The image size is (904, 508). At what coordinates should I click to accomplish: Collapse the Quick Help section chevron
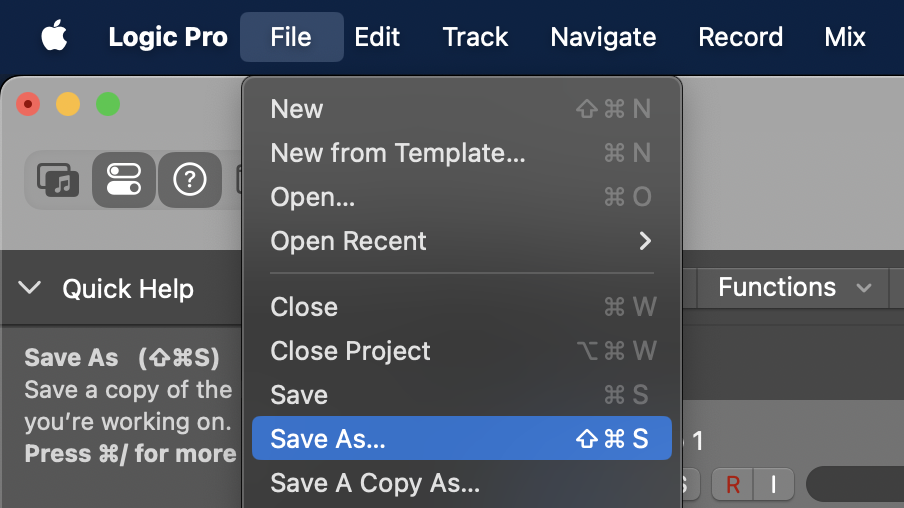pos(30,289)
